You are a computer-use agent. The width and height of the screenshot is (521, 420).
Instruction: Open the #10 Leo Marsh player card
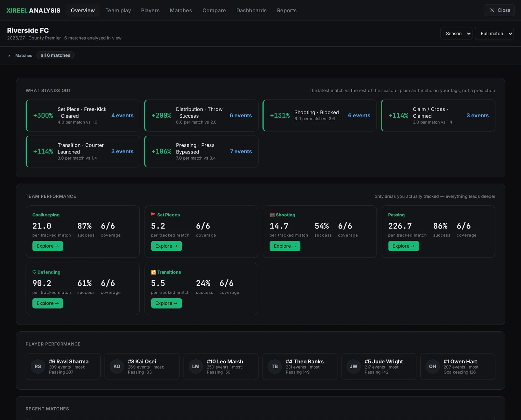tap(221, 367)
